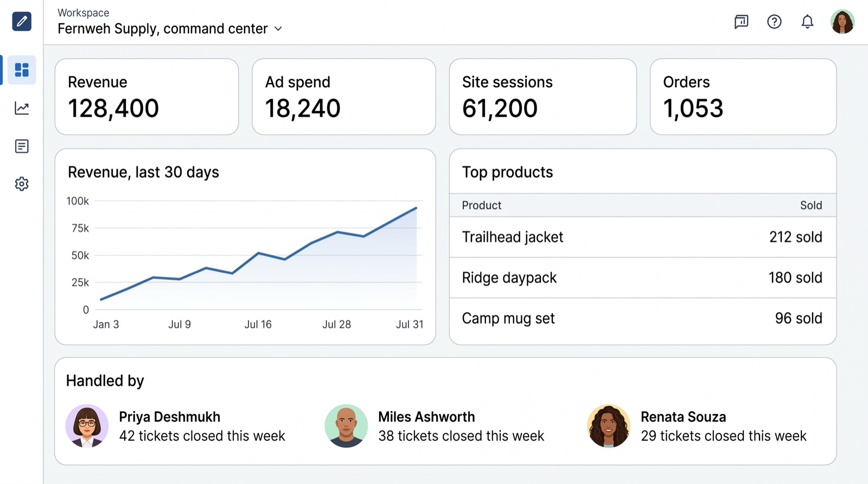This screenshot has height=484, width=868.
Task: Click the 50k axis label
Action: pyautogui.click(x=80, y=255)
